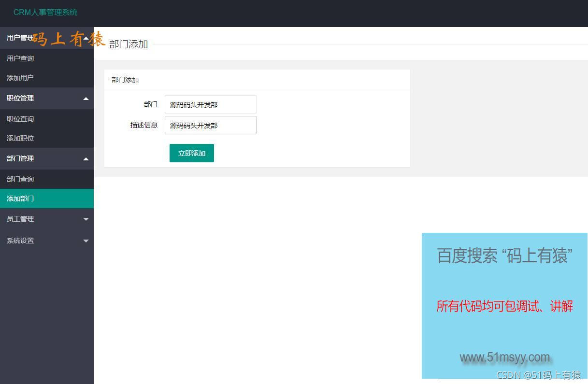Open 添加用户 in the sidebar
This screenshot has height=384, width=588.
[x=47, y=78]
